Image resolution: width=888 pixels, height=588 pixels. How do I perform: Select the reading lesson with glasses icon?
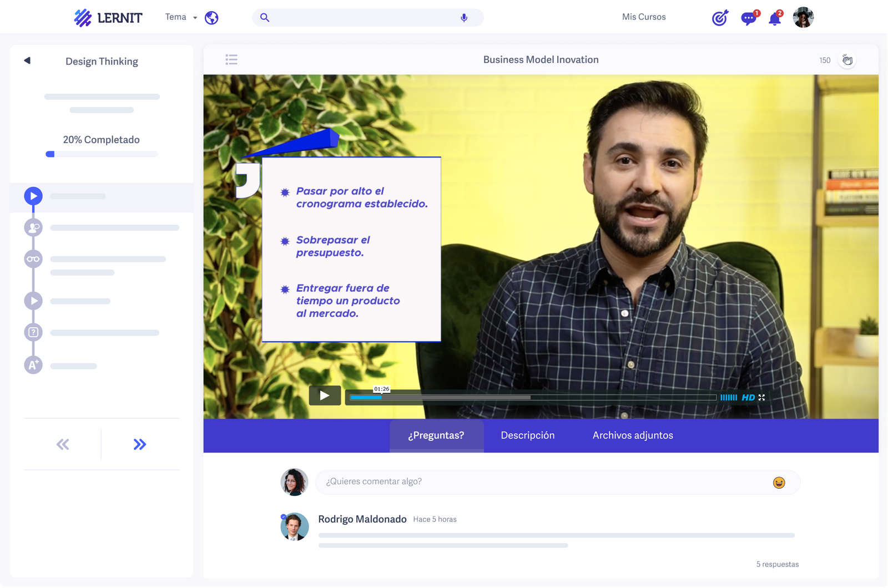point(33,258)
